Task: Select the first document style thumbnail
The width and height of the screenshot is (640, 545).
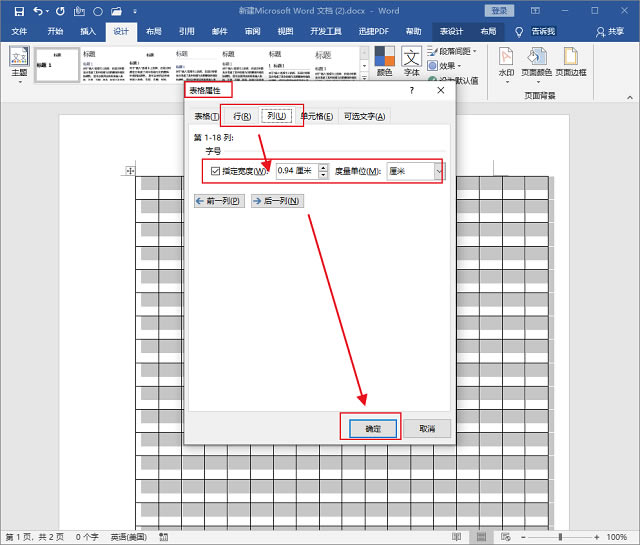Action: point(57,65)
